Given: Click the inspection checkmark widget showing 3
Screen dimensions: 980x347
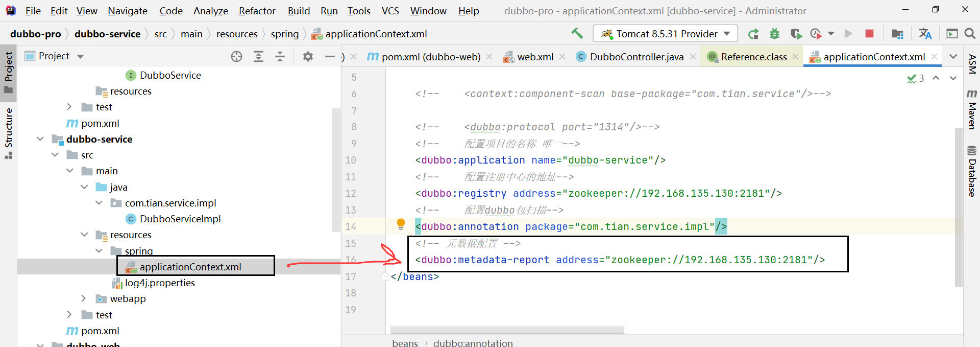Looking at the screenshot, I should [x=915, y=78].
